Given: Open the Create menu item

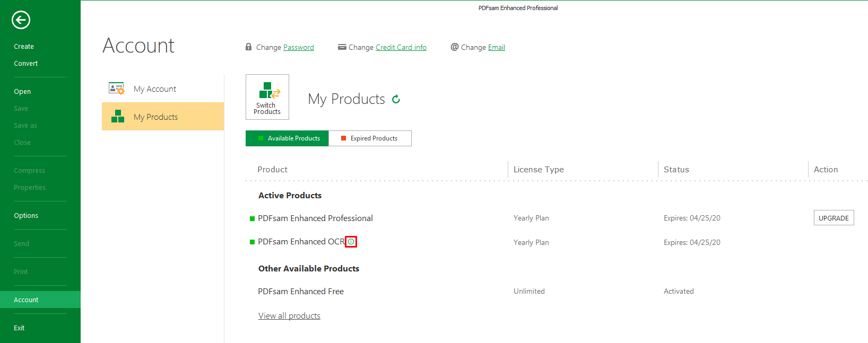Looking at the screenshot, I should pyautogui.click(x=24, y=47).
